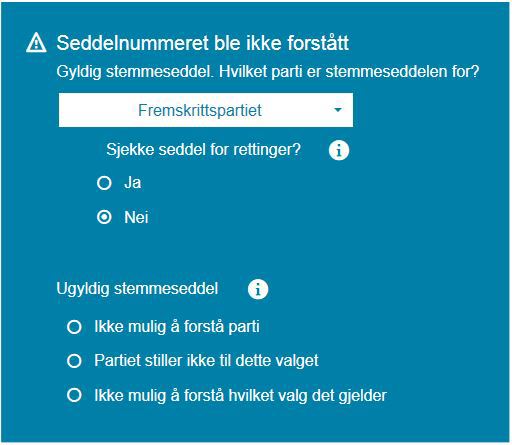Click label Ikke mulig å forstå hvilket valg det gjelder
Viewport: 512px width, 445px height.
[x=240, y=396]
